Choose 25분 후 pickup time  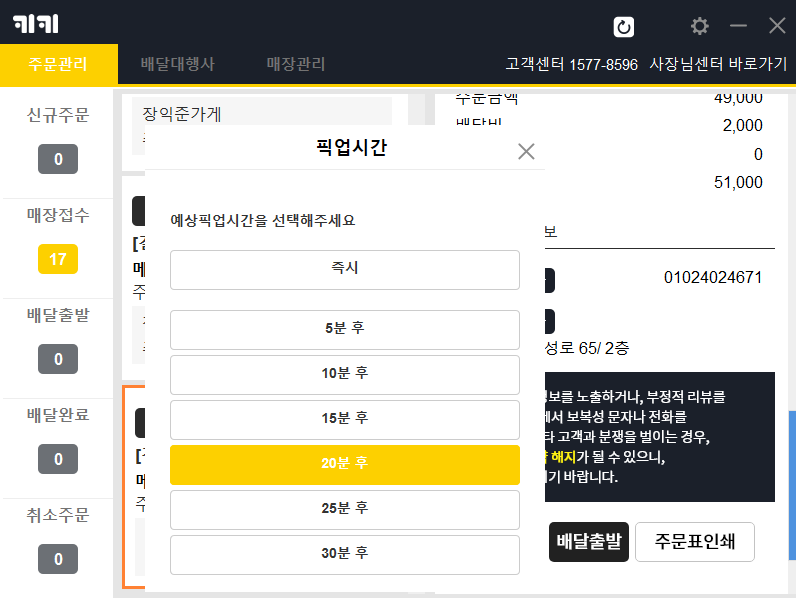coord(345,510)
